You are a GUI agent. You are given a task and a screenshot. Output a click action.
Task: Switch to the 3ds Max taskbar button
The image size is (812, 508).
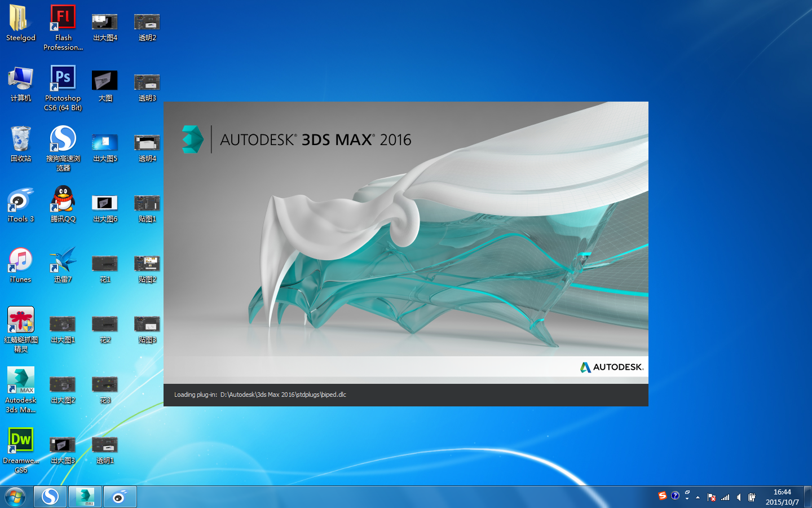click(x=85, y=497)
